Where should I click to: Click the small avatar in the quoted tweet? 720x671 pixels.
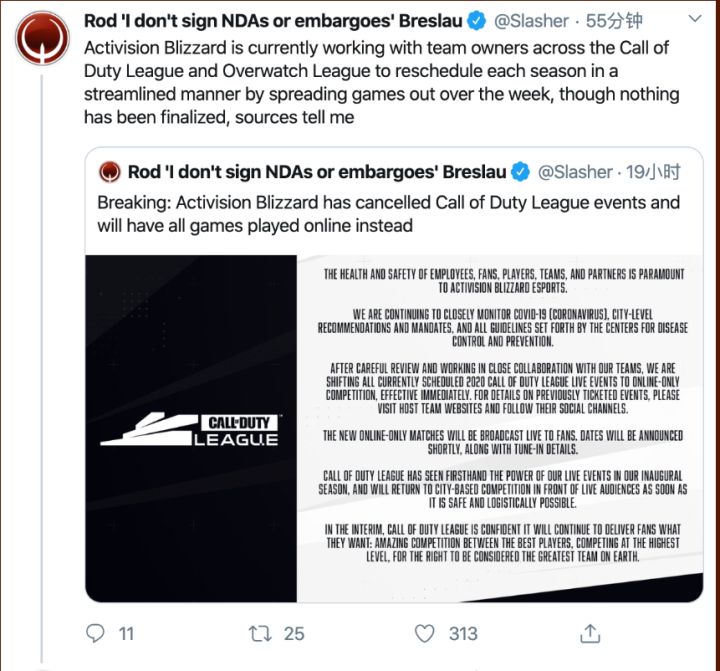[110, 173]
